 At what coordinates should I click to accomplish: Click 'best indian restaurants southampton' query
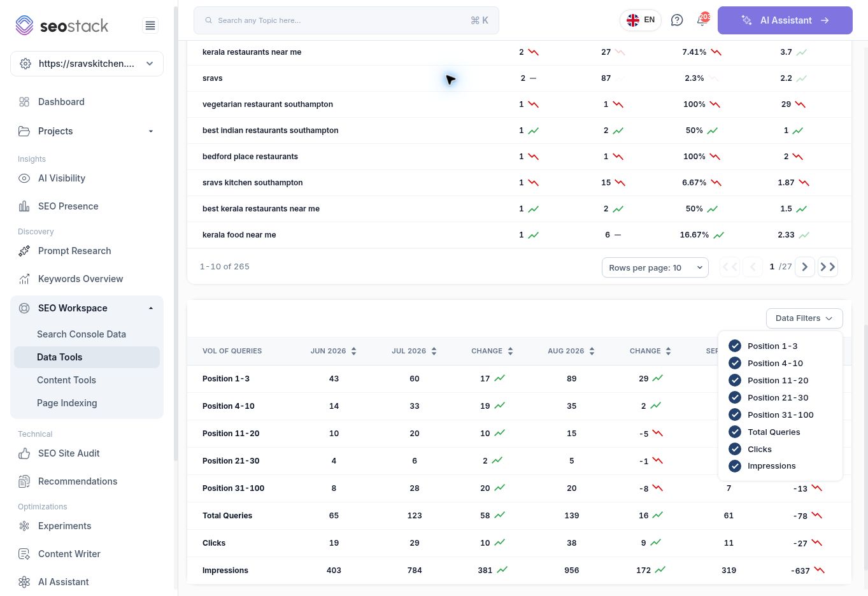[x=271, y=131]
